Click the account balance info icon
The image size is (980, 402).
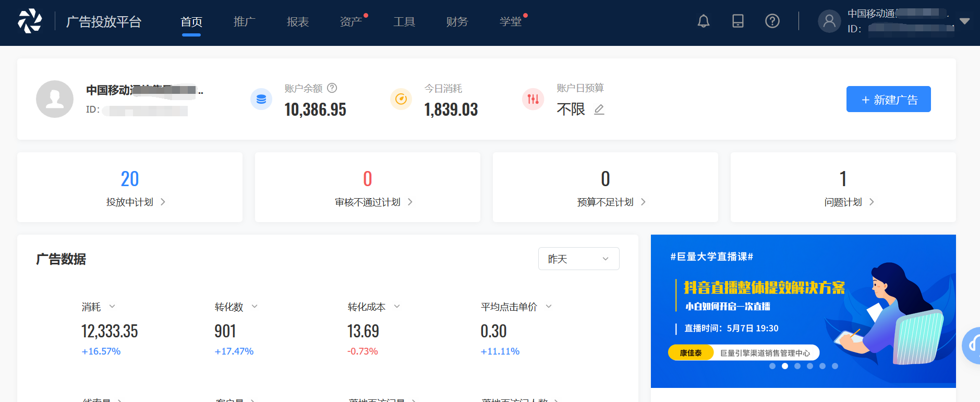pos(332,88)
